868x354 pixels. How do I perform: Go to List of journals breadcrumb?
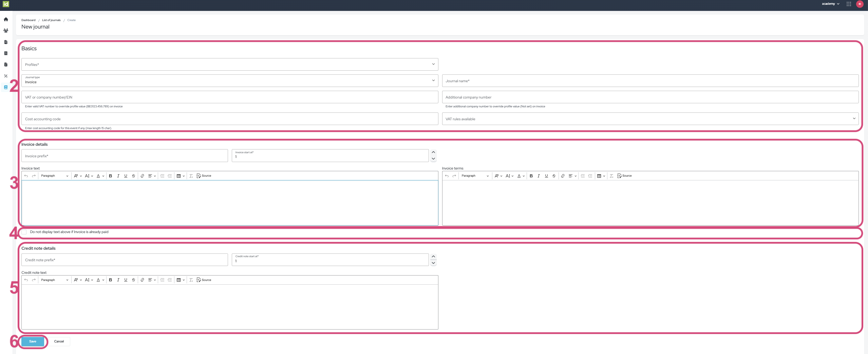51,20
